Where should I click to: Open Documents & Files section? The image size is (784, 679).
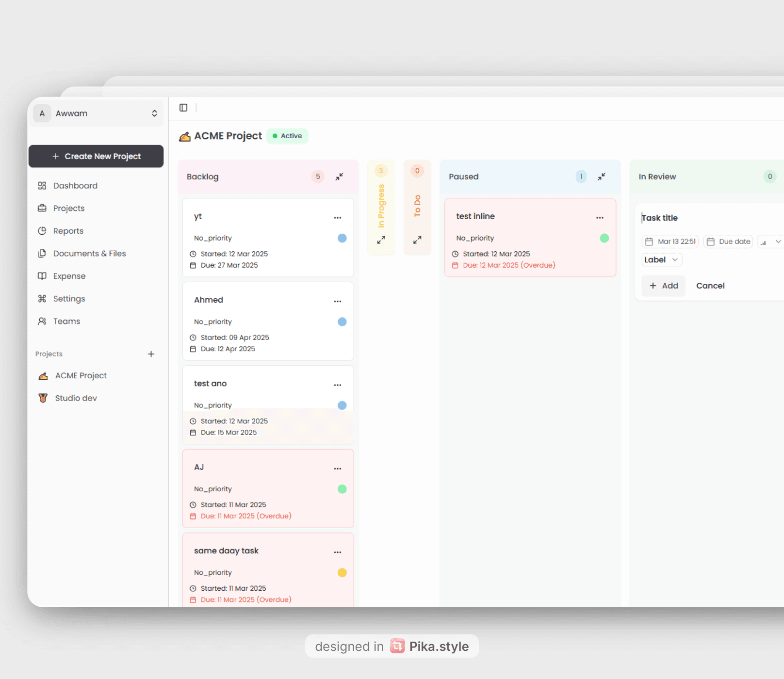click(90, 253)
